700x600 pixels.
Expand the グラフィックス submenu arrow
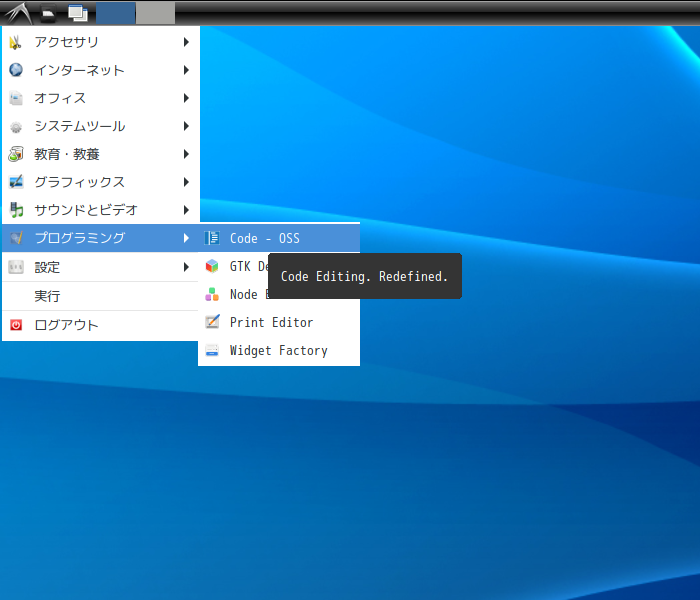[x=186, y=182]
